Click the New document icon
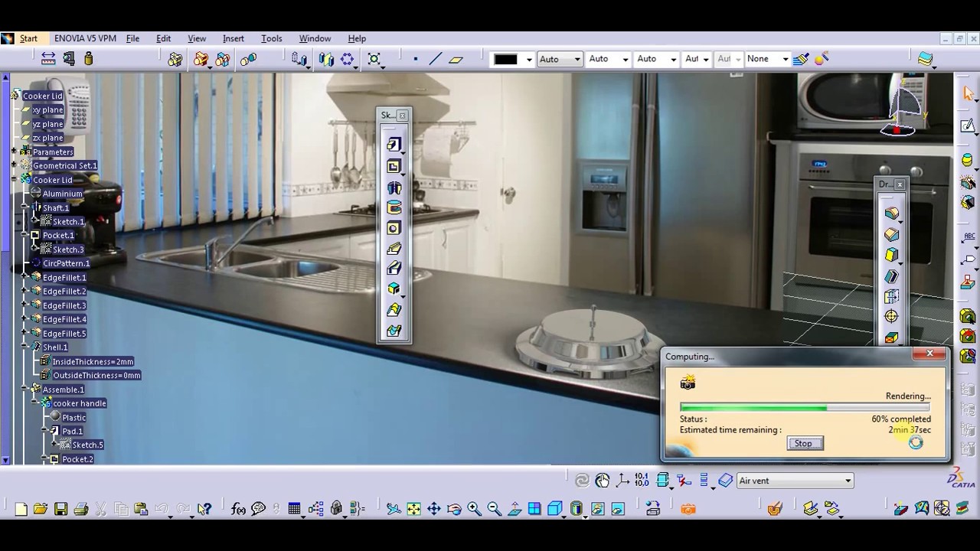The image size is (980, 551). point(21,509)
